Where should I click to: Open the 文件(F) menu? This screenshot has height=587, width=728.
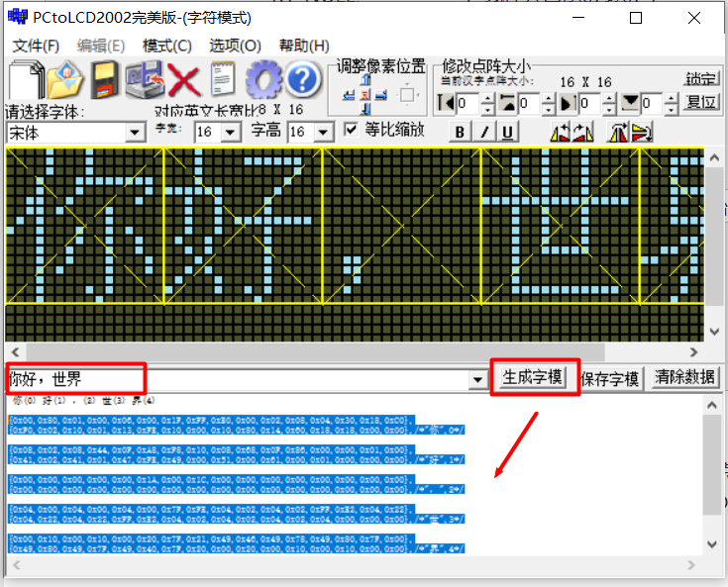pos(36,46)
